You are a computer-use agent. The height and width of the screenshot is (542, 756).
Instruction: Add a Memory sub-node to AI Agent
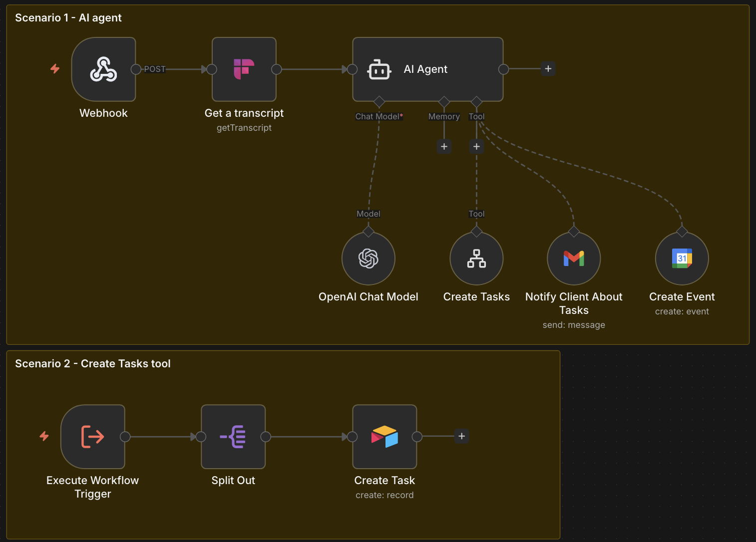click(x=444, y=147)
